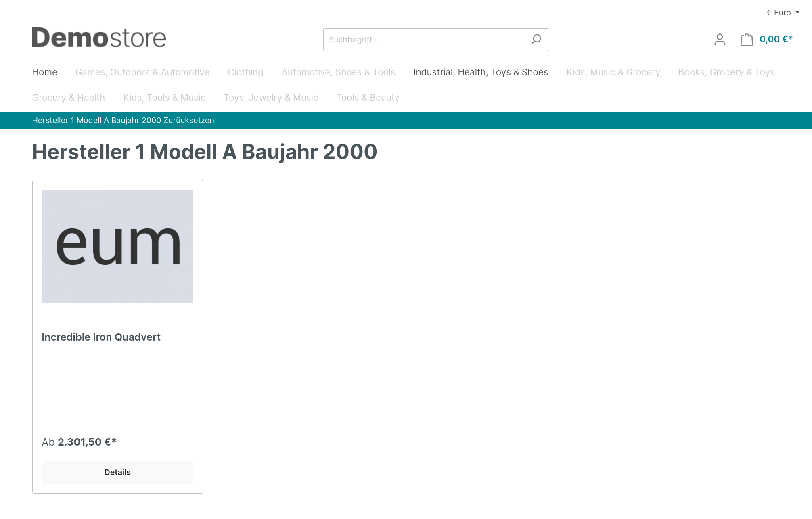Click the shopping cart icon
Image resolution: width=812 pixels, height=519 pixels.
click(747, 39)
